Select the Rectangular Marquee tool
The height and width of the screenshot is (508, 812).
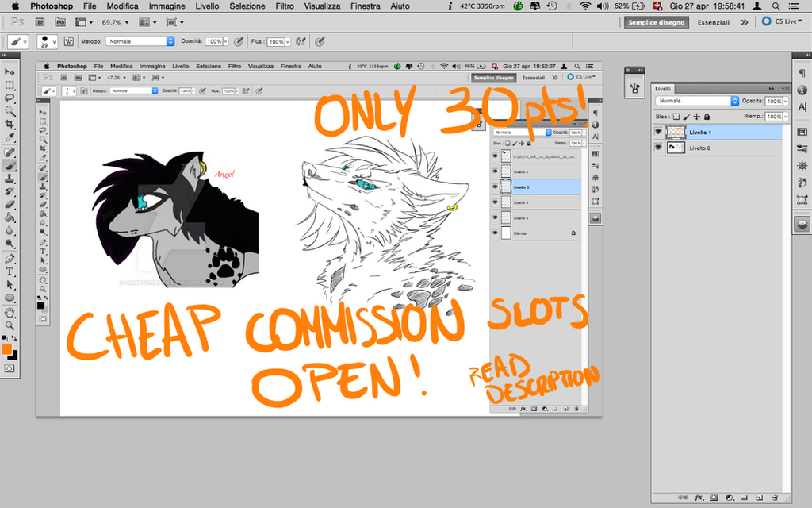tap(10, 85)
